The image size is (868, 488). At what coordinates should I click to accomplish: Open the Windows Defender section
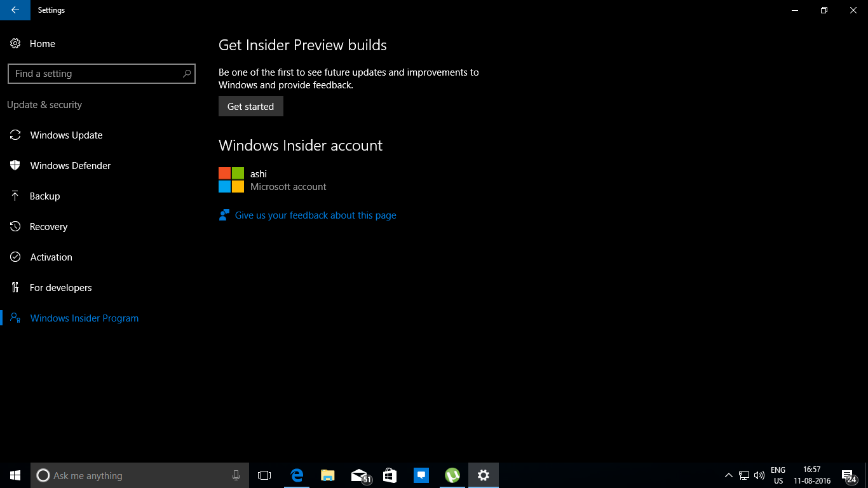(71, 166)
